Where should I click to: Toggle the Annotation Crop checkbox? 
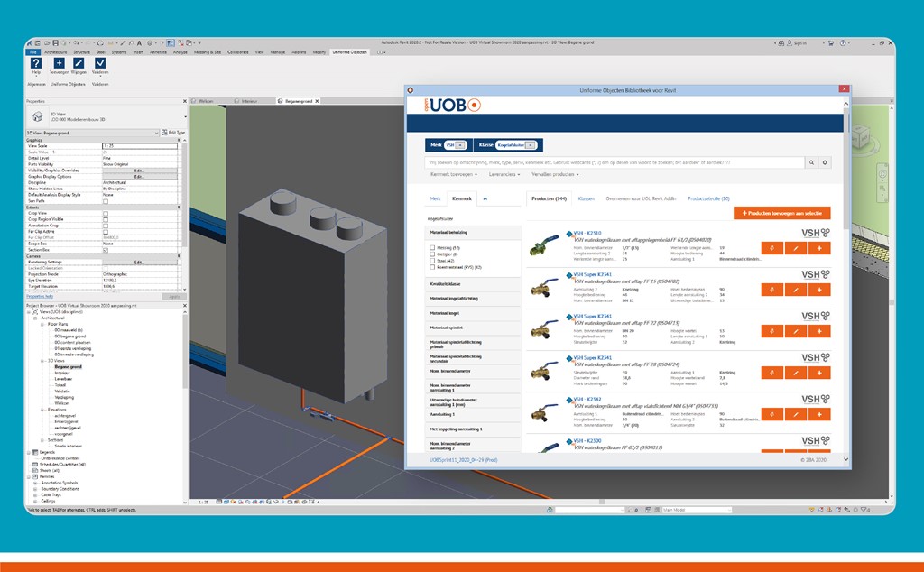click(x=106, y=226)
